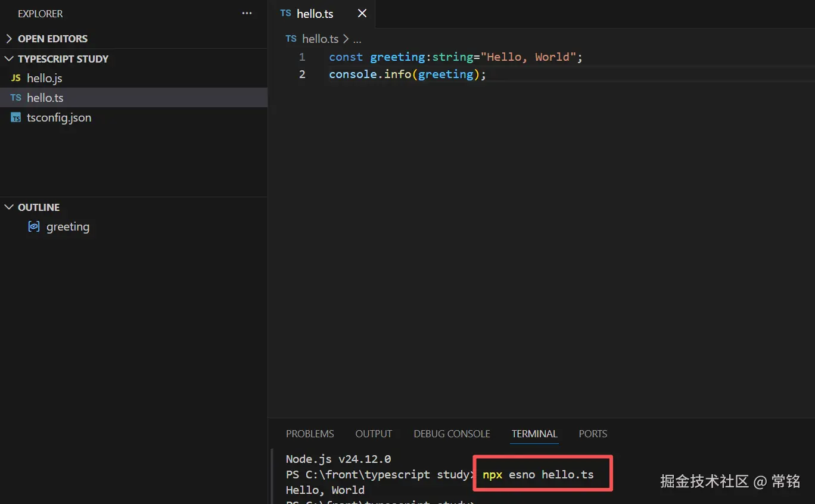Click the greeting constant symbol icon
Image resolution: width=815 pixels, height=504 pixels.
[x=34, y=226]
